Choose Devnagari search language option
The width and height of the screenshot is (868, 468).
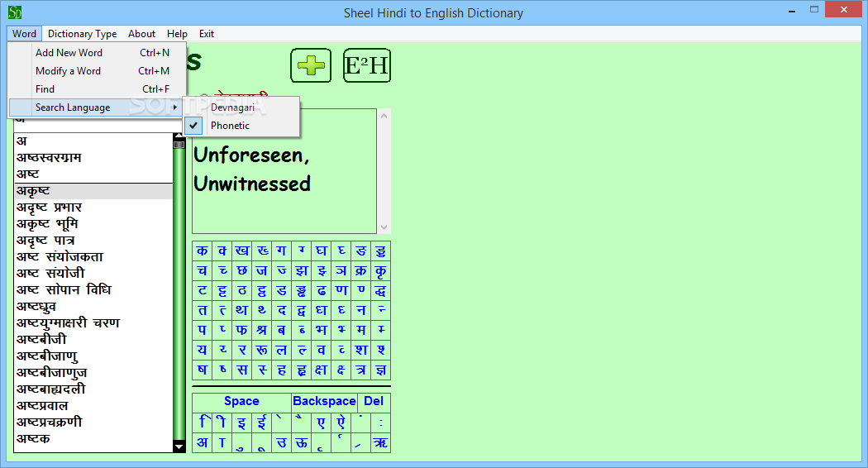[x=241, y=107]
